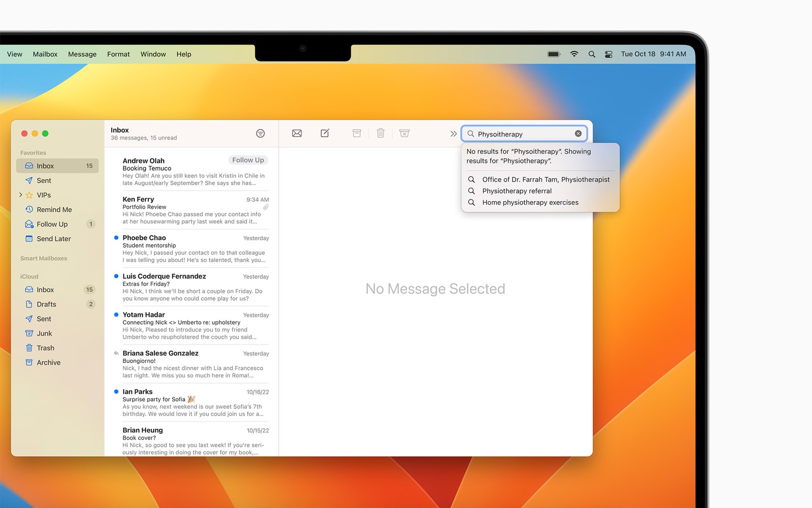Expand the VIPs mailbox chevron

tap(20, 195)
